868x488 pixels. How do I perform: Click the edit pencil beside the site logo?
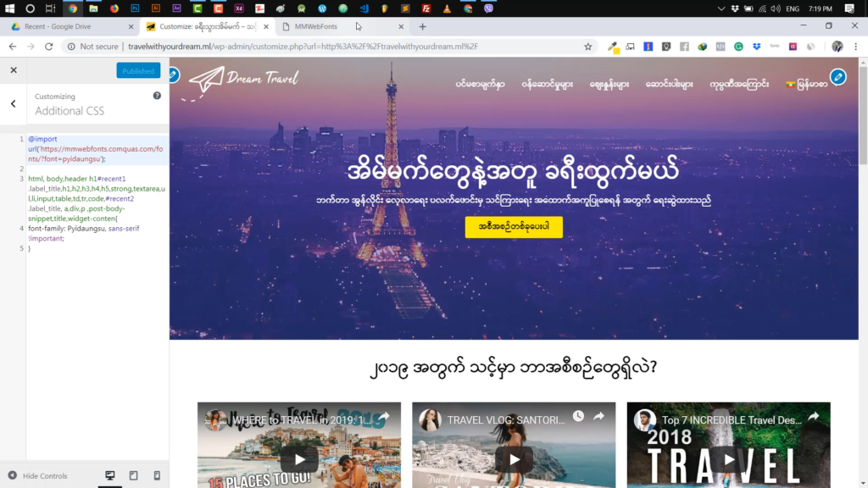tap(173, 75)
